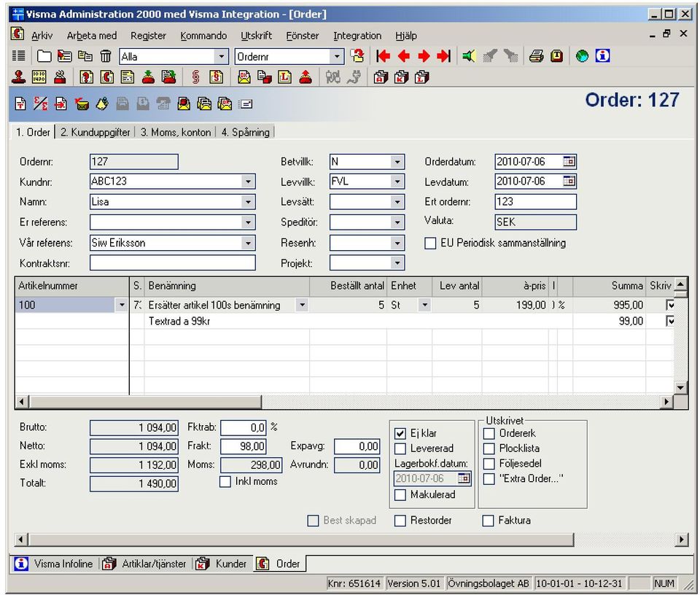Go to the next record using the right red arrow
700x595 pixels.
pyautogui.click(x=424, y=56)
